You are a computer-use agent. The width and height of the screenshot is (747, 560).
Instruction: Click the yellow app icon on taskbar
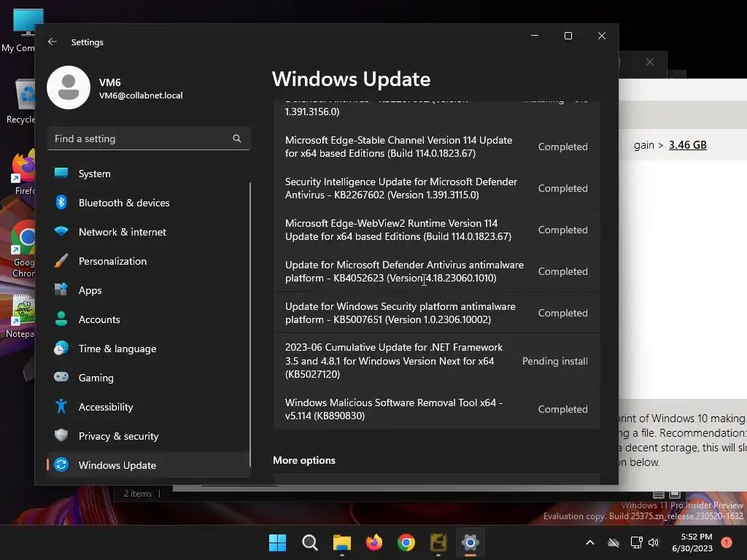438,542
